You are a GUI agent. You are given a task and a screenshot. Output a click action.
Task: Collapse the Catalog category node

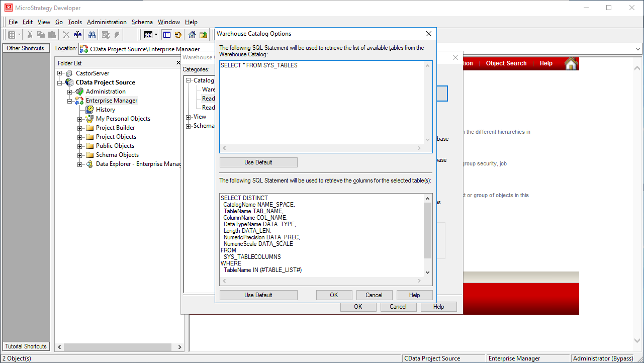[189, 80]
